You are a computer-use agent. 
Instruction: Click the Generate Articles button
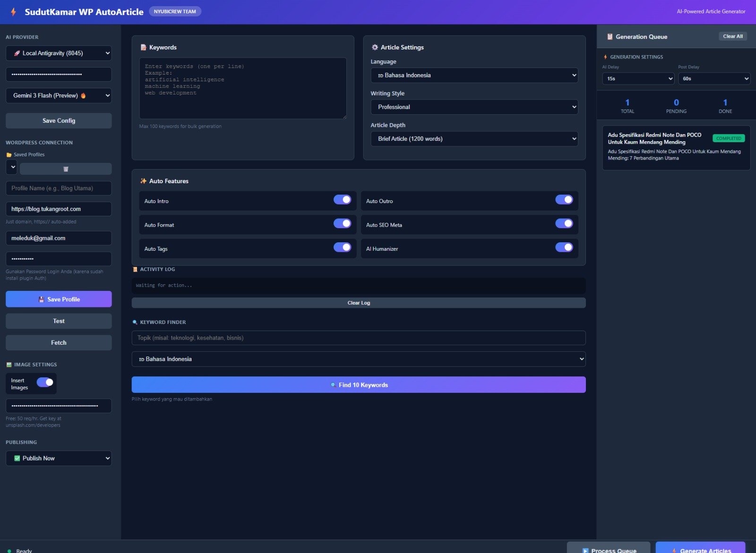[701, 549]
